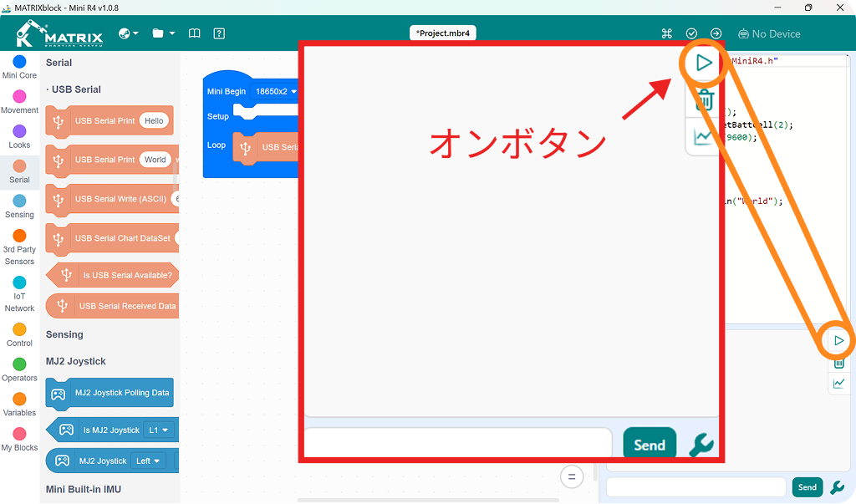856x504 pixels.
Task: Click the workspace zoom reset equals icon
Action: point(572,476)
